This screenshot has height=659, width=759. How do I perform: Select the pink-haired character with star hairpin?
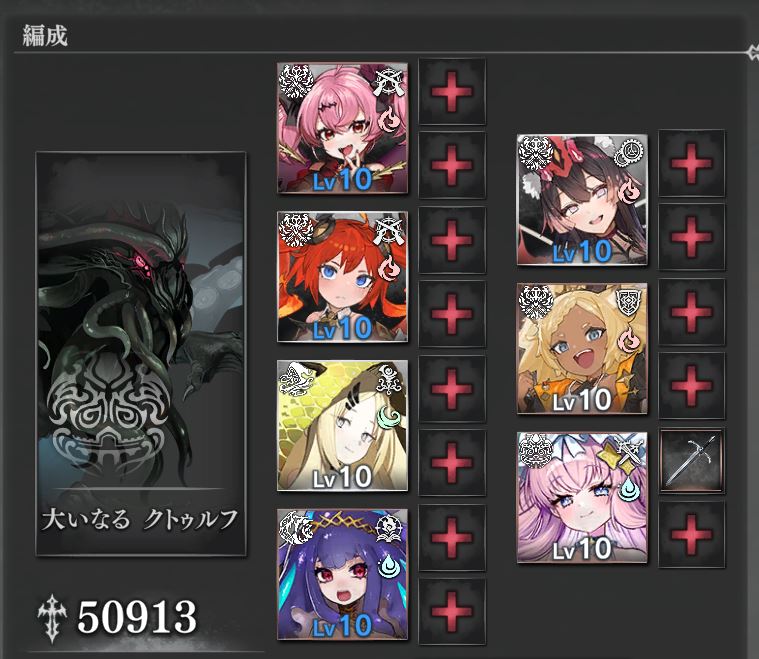(x=582, y=497)
